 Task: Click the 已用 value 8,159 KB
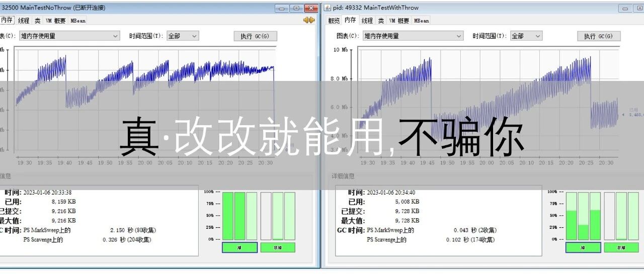tap(63, 202)
